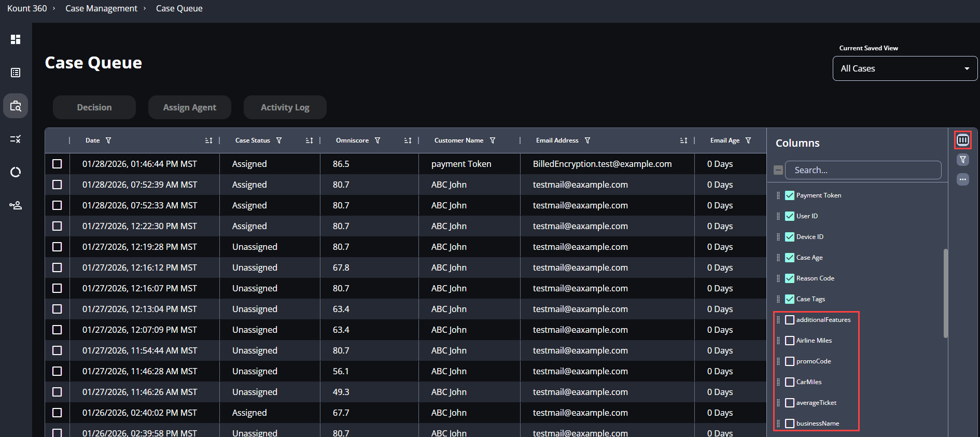This screenshot has width=980, height=437.
Task: Open the Activity Log
Action: [x=285, y=107]
